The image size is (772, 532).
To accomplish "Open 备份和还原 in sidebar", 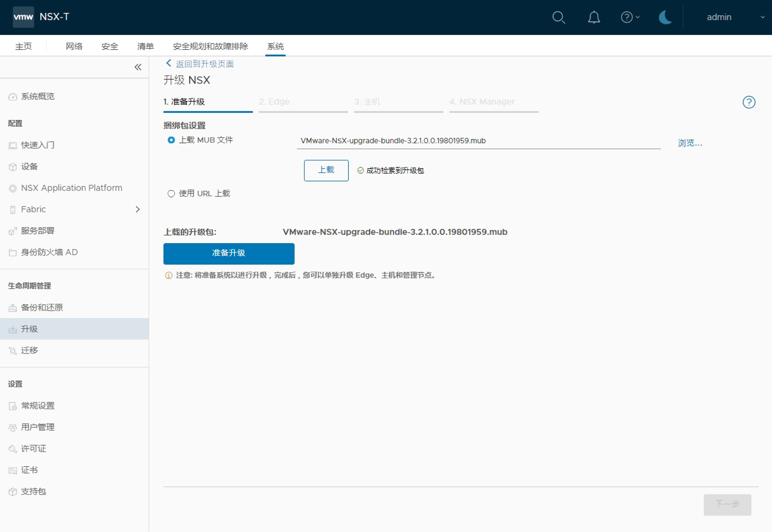I will [42, 307].
